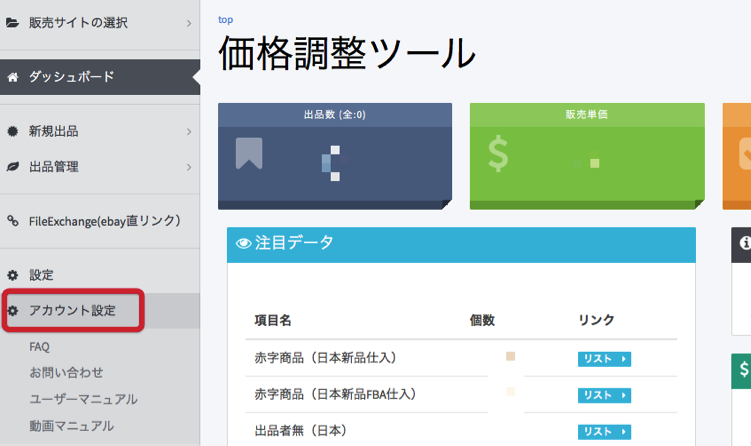Click the gear icon beside 設定
Viewport: 751px width, 446px height.
13,275
